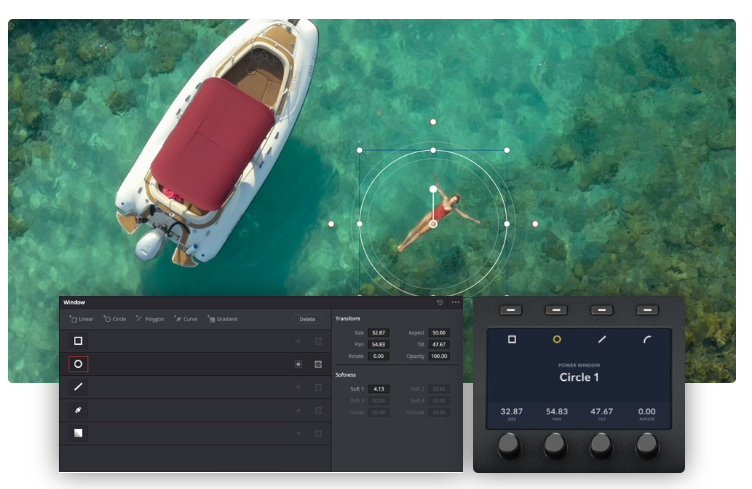Click the circle window center point in viewer

(x=433, y=224)
